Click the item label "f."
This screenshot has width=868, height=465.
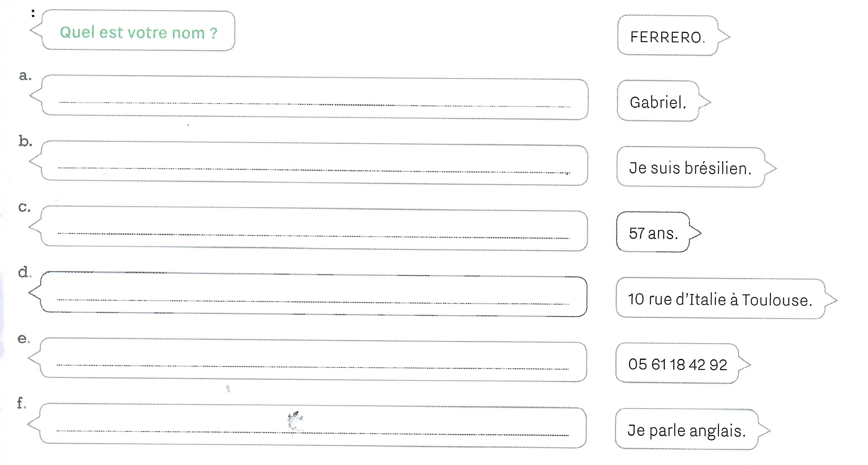[21, 403]
